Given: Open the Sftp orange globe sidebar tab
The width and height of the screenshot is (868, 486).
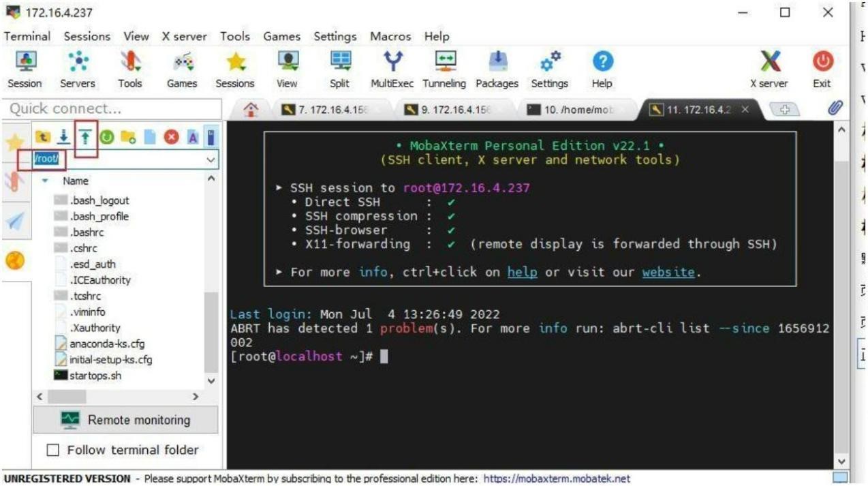Looking at the screenshot, I should (14, 261).
